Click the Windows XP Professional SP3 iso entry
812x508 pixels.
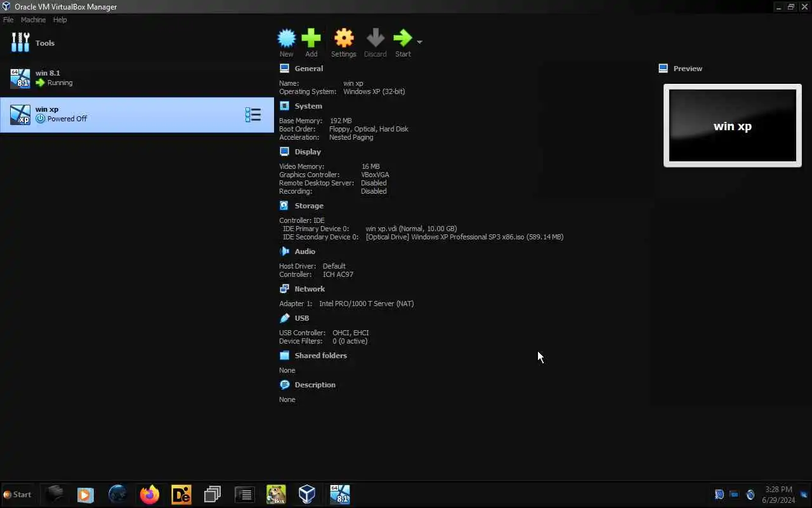[x=464, y=237]
